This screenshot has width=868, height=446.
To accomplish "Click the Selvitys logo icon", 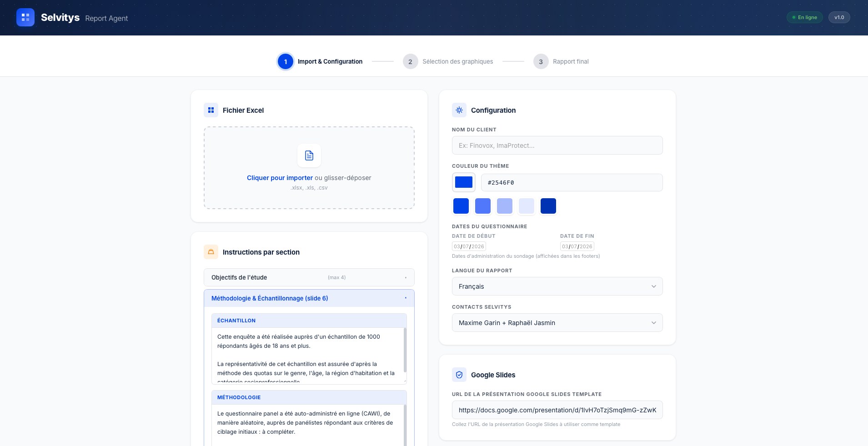I will click(x=25, y=17).
